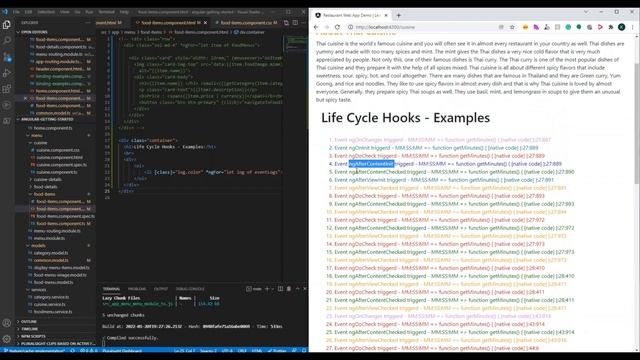
Task: Open the Edit menu in VS Code
Action: coord(28,12)
